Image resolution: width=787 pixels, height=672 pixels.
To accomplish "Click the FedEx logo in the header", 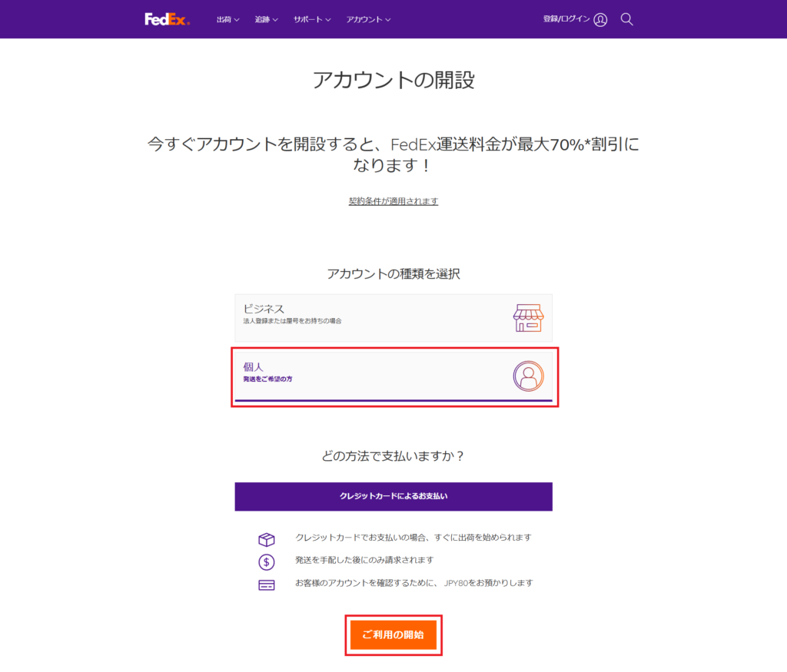I will [x=167, y=19].
